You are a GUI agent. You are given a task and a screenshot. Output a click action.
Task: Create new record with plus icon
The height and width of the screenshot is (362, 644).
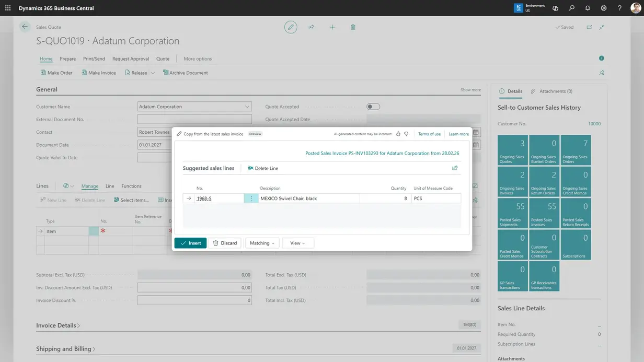(332, 27)
